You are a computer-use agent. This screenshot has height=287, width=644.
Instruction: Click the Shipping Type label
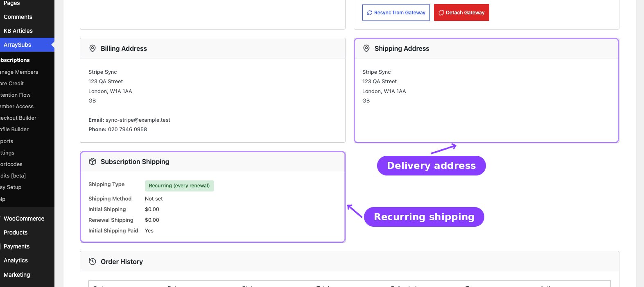click(106, 184)
